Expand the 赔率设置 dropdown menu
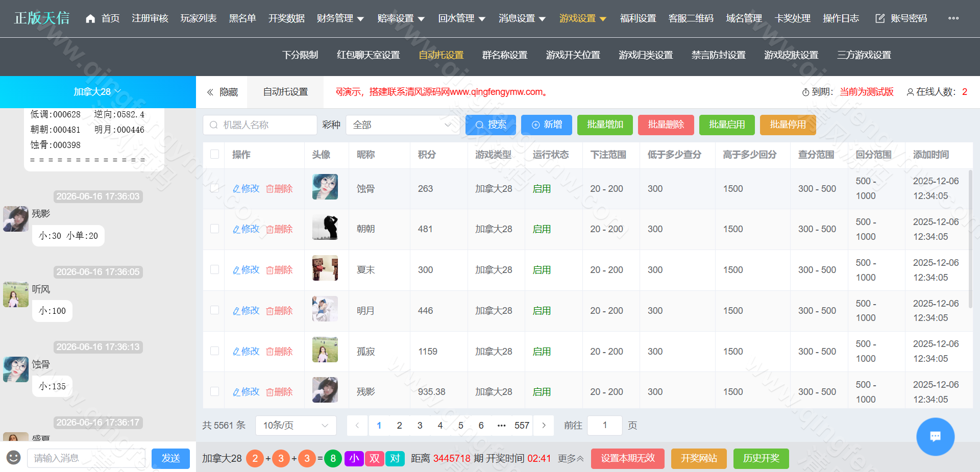This screenshot has width=980, height=472. coord(401,18)
